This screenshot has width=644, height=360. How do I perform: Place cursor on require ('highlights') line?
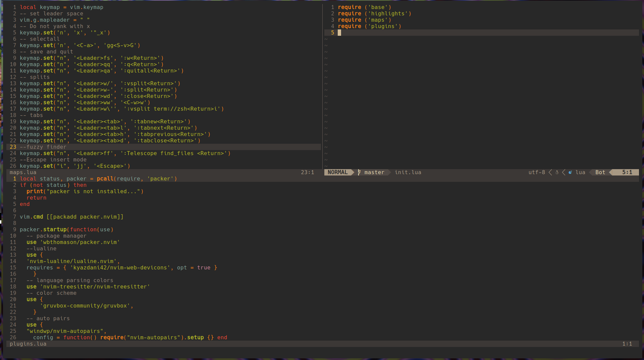pyautogui.click(x=374, y=14)
